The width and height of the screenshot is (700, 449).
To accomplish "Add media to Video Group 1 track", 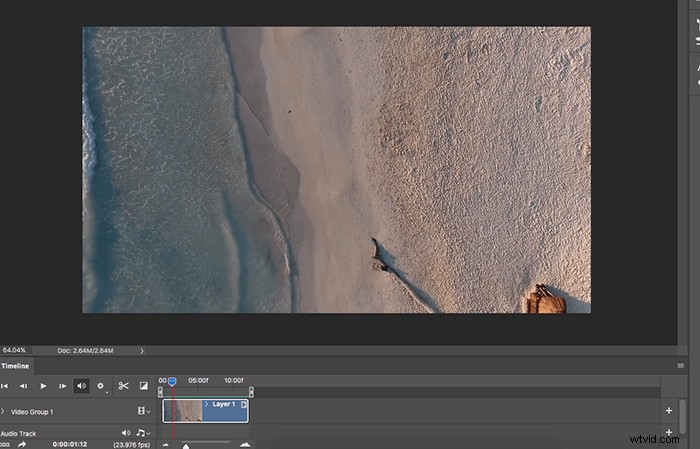I will [x=669, y=411].
